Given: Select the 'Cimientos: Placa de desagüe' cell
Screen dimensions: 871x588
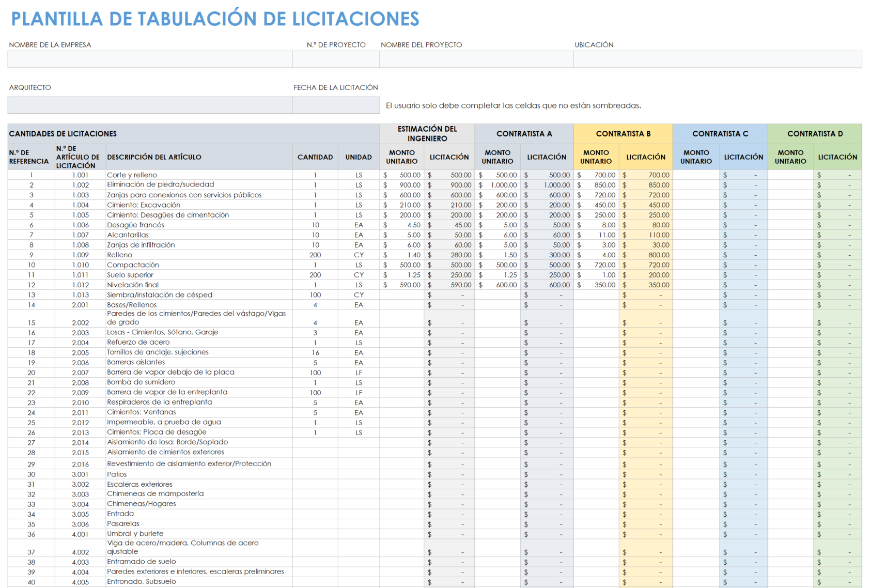Looking at the screenshot, I should coord(199,432).
